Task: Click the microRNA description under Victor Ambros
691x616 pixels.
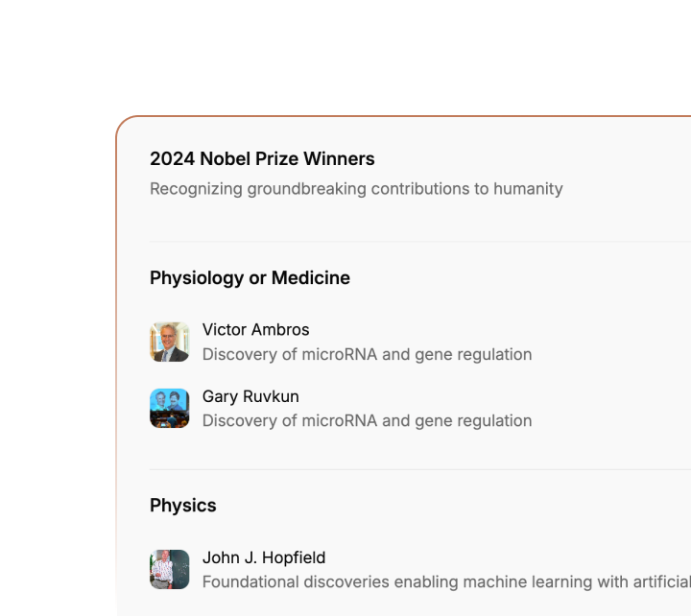Action: click(367, 354)
